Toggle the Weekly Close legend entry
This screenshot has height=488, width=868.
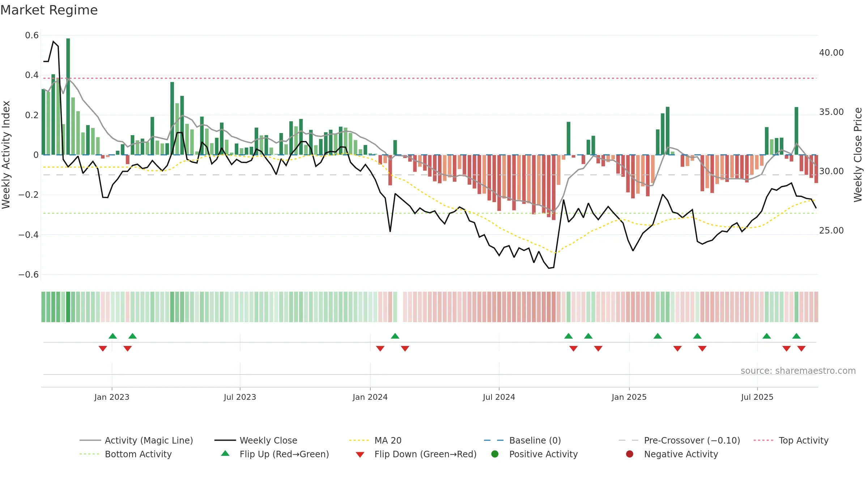point(256,440)
